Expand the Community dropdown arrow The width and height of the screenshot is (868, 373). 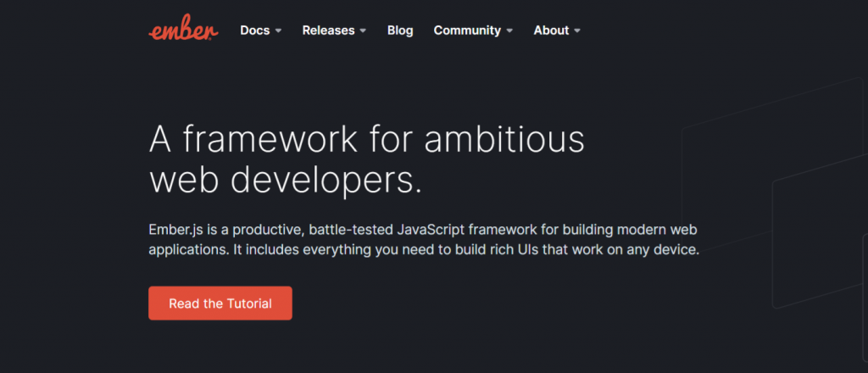pos(509,31)
